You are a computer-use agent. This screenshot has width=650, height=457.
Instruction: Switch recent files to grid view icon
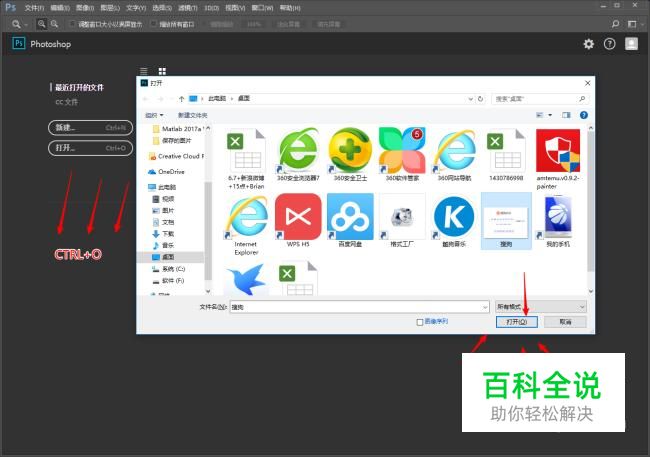pyautogui.click(x=162, y=71)
